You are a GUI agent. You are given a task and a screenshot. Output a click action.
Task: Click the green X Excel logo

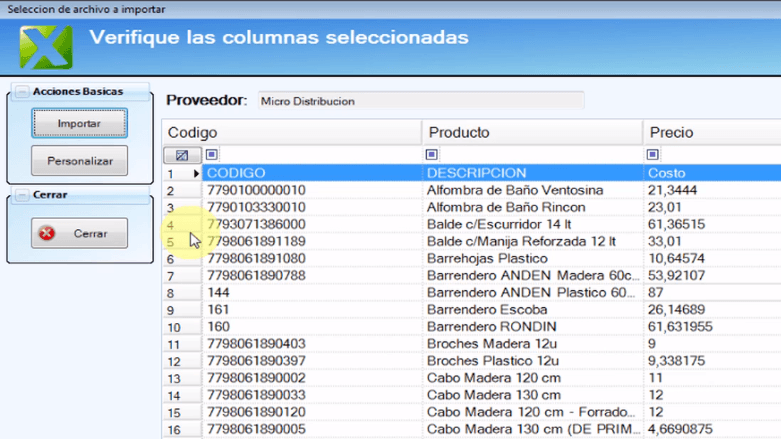coord(46,46)
